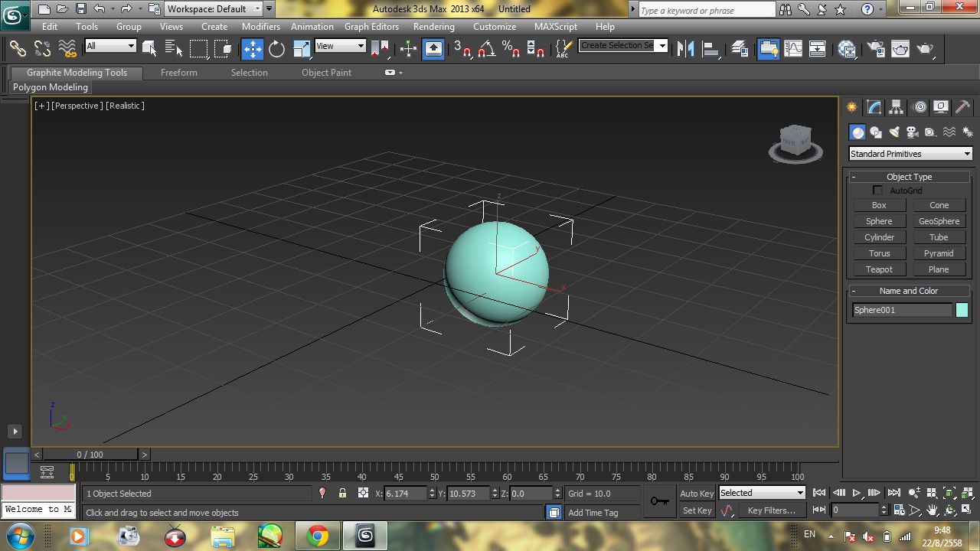Select the Select and Move tool
The width and height of the screenshot is (980, 551).
pos(252,49)
